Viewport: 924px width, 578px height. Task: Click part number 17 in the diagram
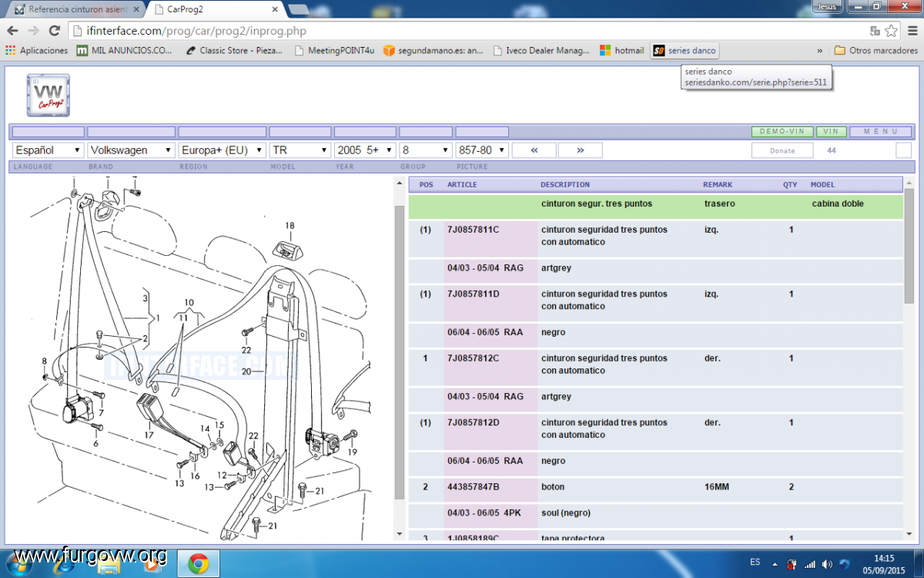(x=149, y=435)
